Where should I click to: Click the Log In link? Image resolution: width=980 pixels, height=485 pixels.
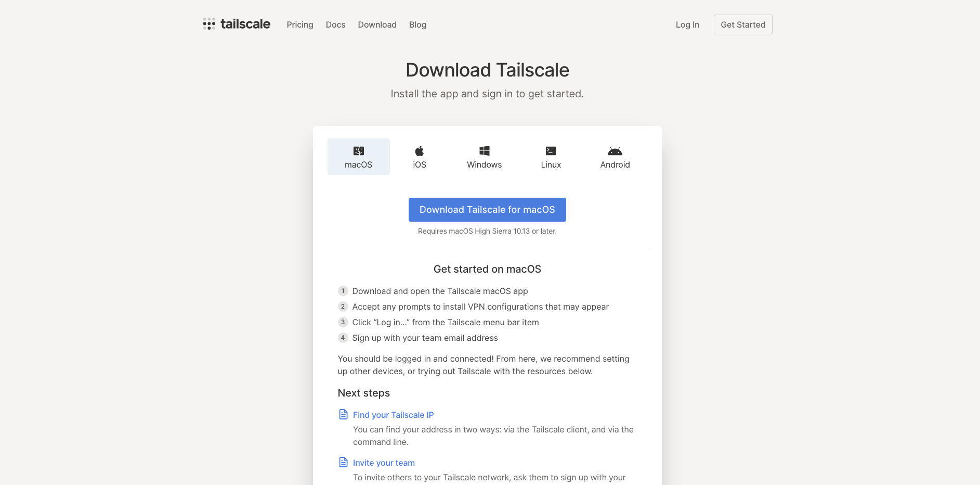tap(687, 24)
